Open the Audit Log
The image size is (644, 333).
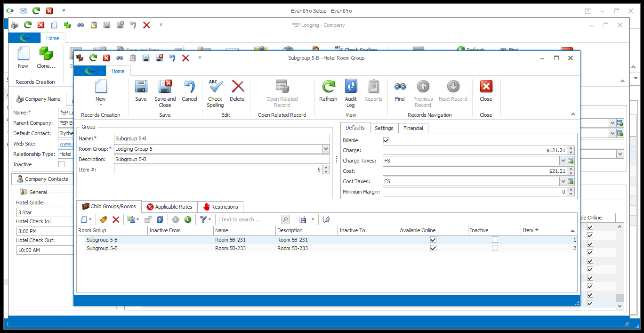click(x=351, y=93)
